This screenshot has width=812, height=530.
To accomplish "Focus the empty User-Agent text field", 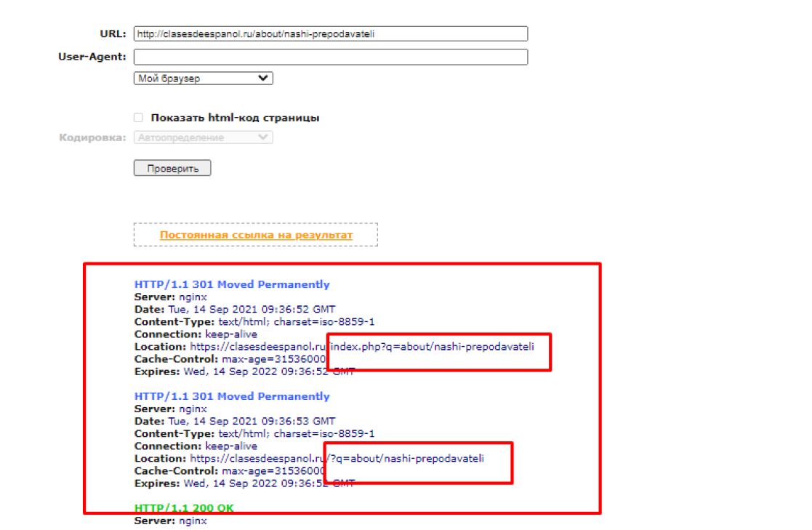I will coord(330,57).
